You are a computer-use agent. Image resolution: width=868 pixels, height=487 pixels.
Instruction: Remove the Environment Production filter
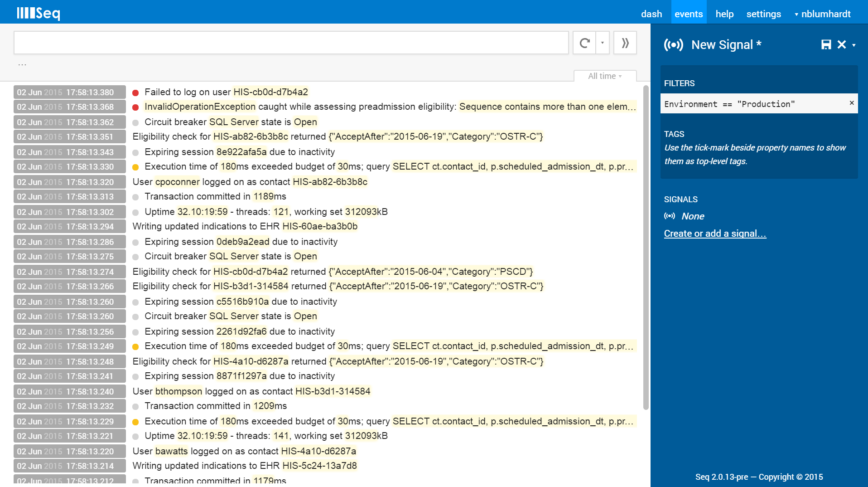pyautogui.click(x=852, y=103)
